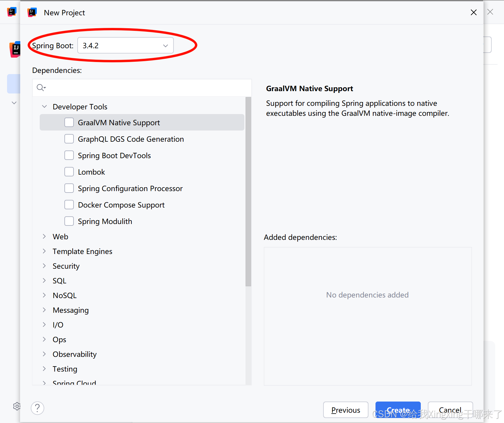This screenshot has height=423, width=504.
Task: Click the Cancel button
Action: pos(450,410)
